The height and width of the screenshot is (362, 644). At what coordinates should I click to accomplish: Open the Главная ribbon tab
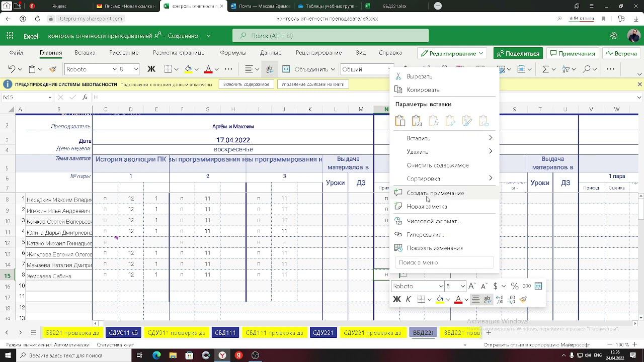pos(51,53)
